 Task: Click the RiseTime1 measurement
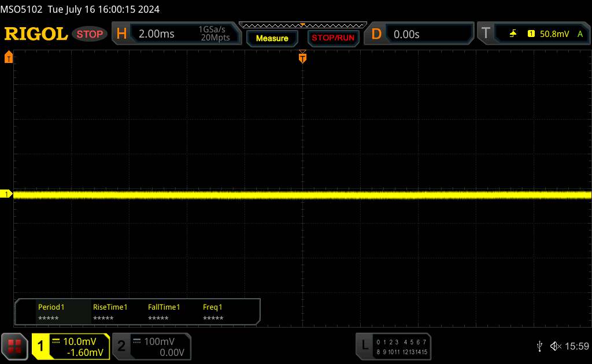click(x=110, y=313)
